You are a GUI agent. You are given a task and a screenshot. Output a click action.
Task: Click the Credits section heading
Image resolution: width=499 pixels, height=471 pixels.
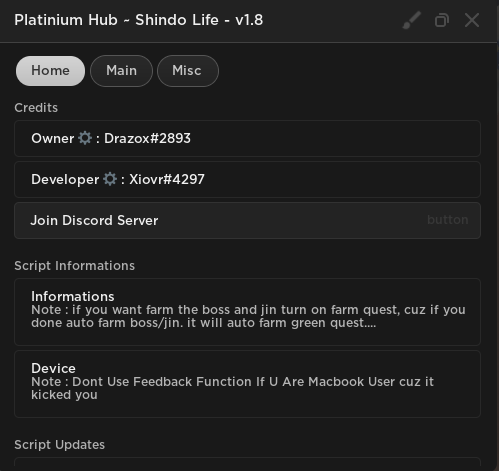36,108
